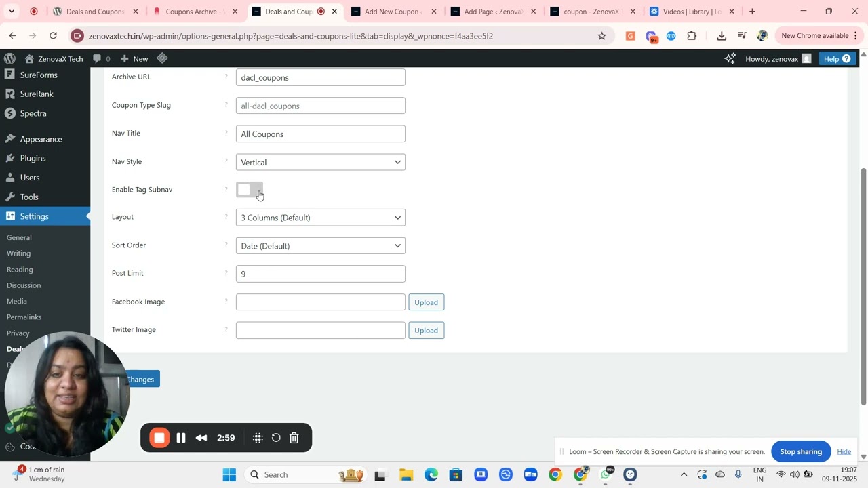The height and width of the screenshot is (488, 868).
Task: Click the Coupon Type Slug field
Action: coord(321,106)
